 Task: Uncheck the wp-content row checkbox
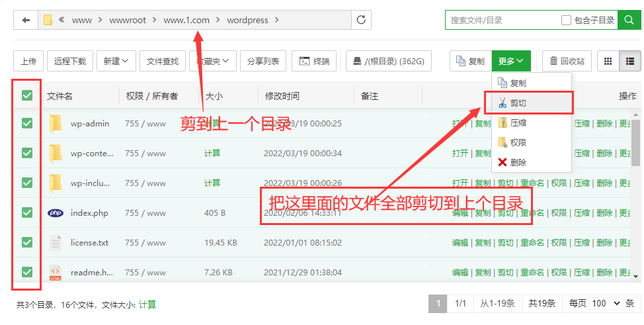click(27, 153)
